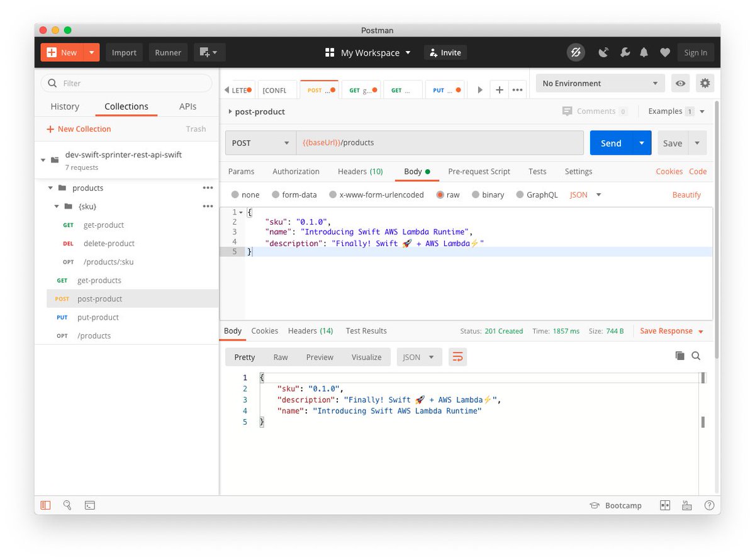Switch response view to Raw
755x560 pixels.
tap(281, 357)
